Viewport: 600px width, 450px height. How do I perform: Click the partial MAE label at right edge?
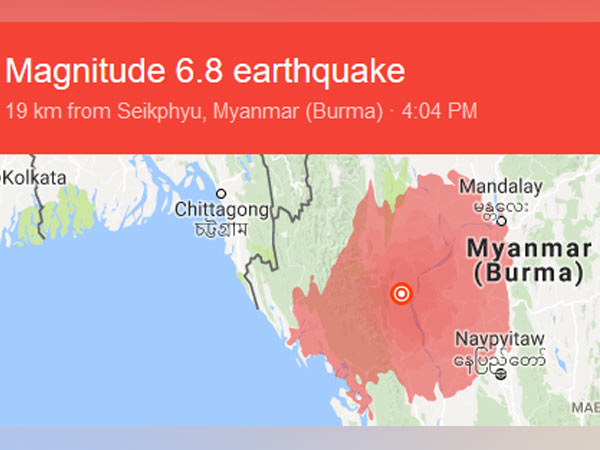pos(584,407)
